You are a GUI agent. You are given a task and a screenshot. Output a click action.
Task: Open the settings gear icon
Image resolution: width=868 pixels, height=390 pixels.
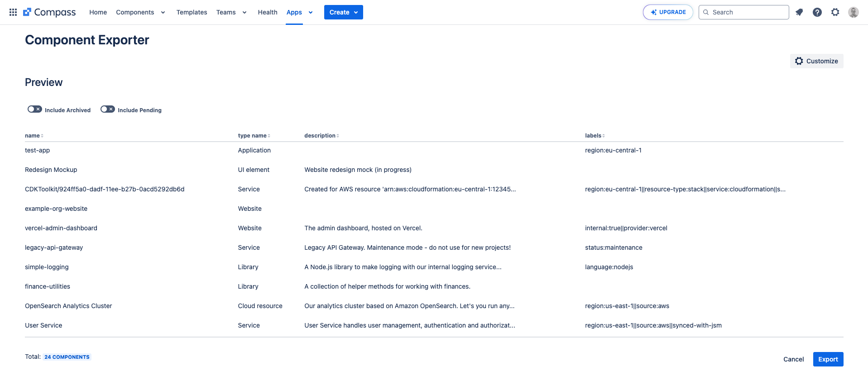pyautogui.click(x=835, y=12)
